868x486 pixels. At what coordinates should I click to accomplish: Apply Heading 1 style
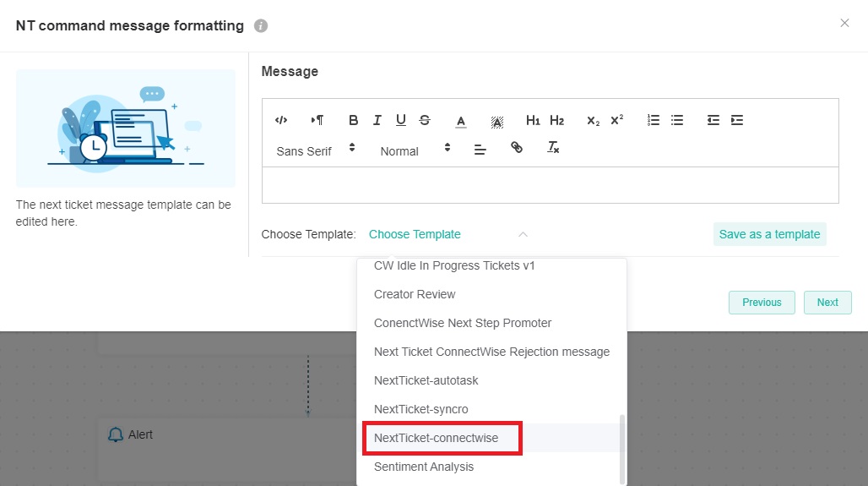tap(533, 120)
